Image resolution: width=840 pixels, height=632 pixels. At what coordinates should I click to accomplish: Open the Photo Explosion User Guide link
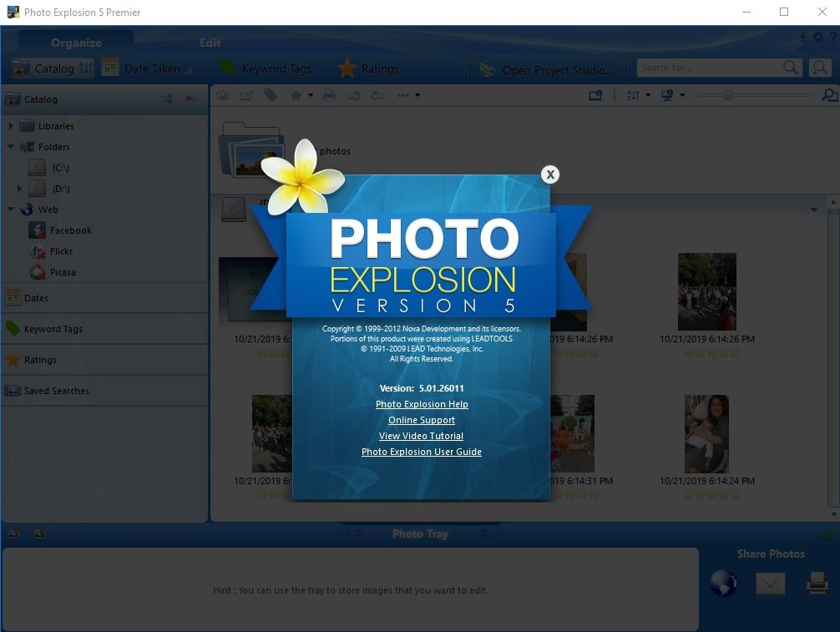click(x=422, y=452)
